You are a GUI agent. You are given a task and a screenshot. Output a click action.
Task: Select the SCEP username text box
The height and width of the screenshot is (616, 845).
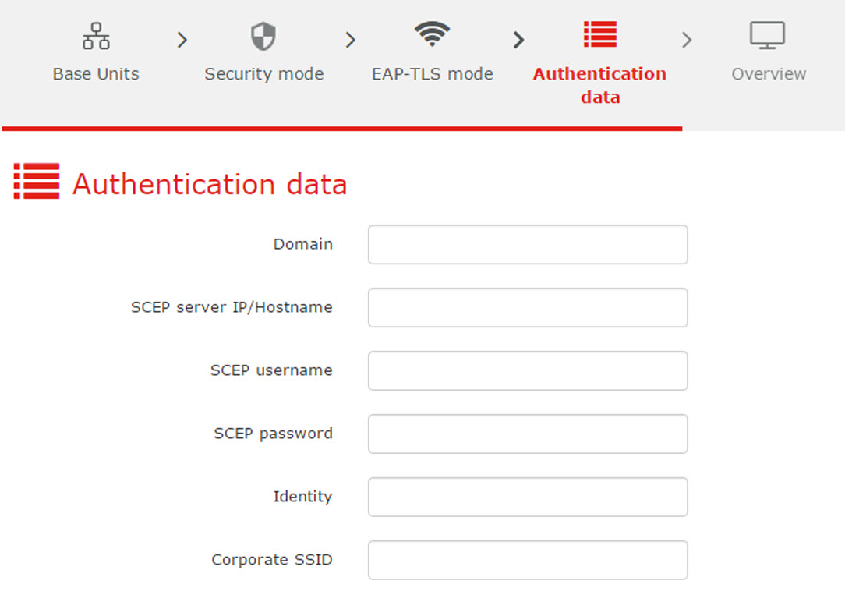(x=528, y=371)
